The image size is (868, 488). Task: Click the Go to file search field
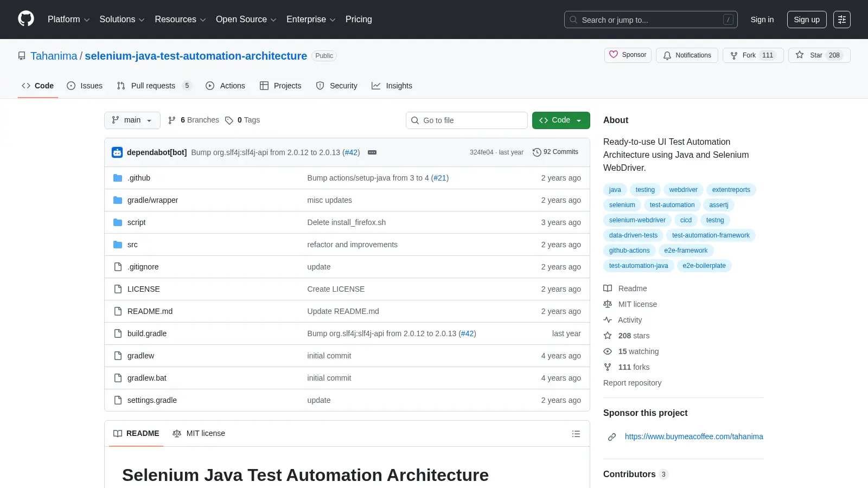(467, 120)
